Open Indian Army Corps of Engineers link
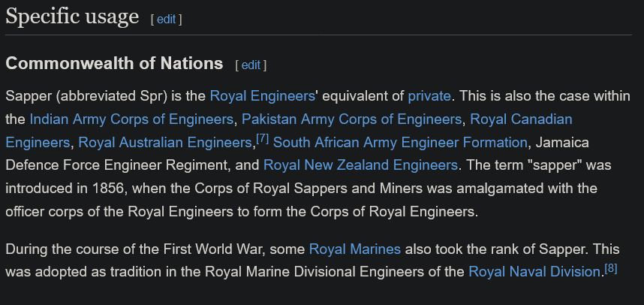Screen dimensions: 644x305 pos(131,119)
